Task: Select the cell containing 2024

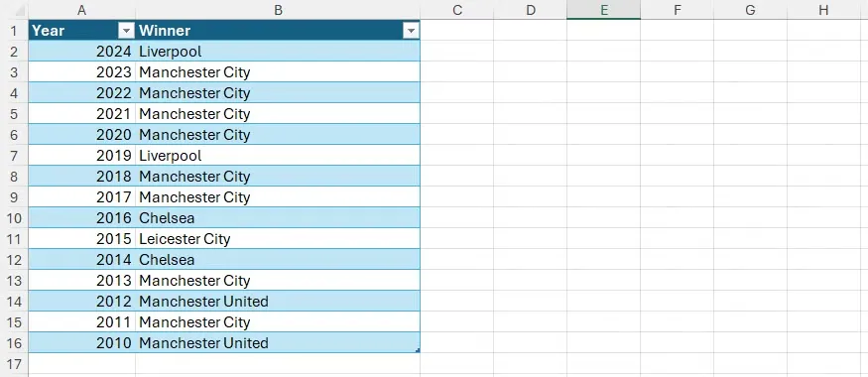Action: coord(82,52)
